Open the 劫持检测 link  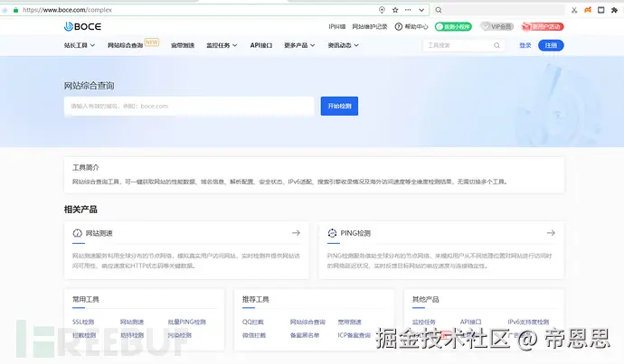click(x=132, y=335)
